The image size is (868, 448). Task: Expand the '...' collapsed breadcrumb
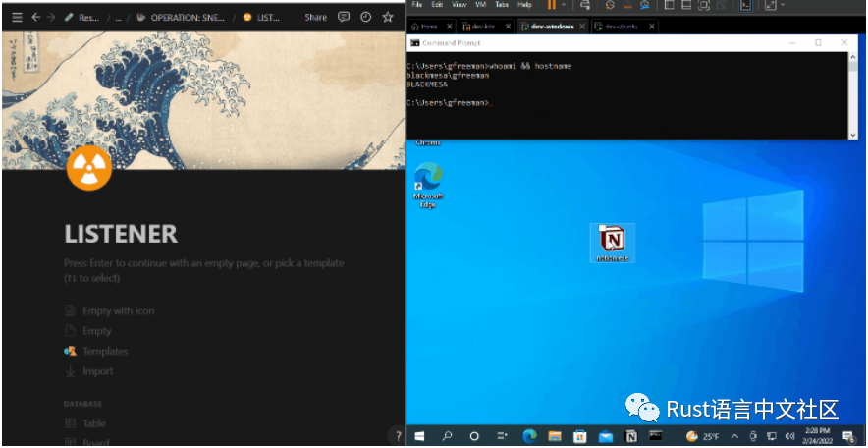point(118,17)
